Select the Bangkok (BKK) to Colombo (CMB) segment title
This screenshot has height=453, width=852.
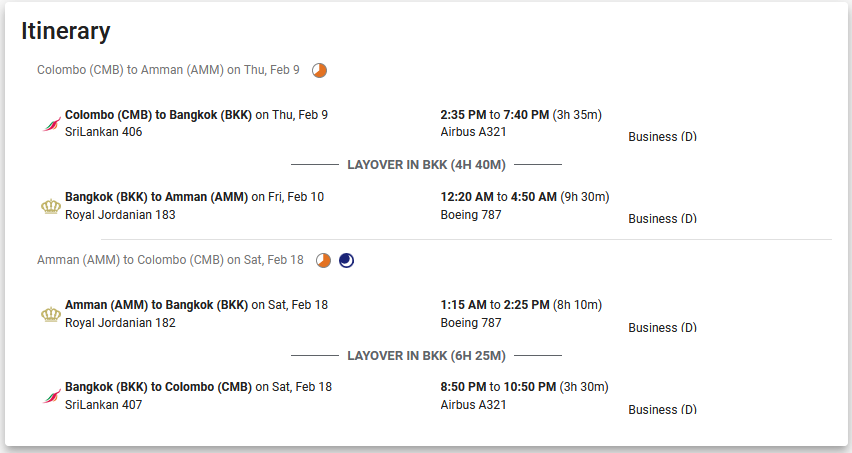158,387
